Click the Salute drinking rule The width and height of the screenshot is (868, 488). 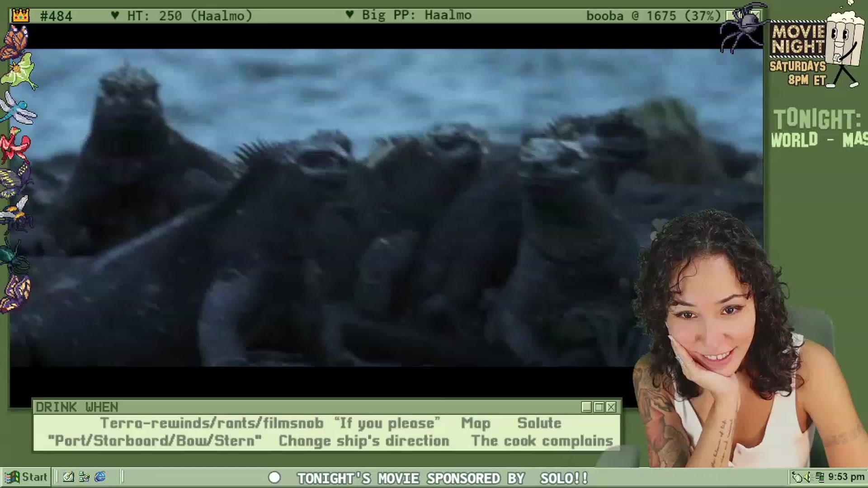tap(539, 423)
